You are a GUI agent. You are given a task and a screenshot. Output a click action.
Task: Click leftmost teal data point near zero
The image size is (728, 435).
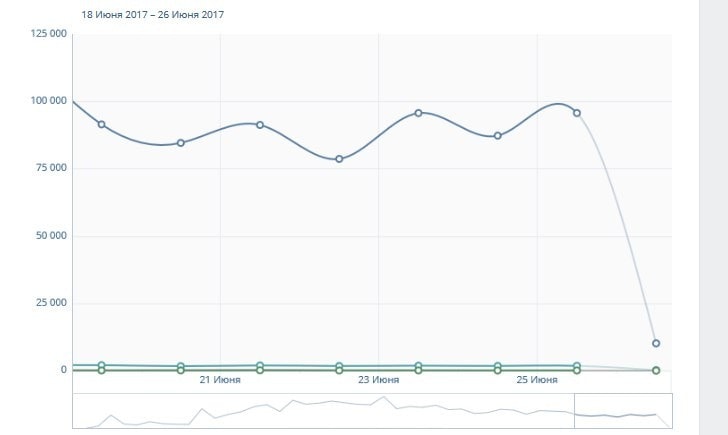101,366
